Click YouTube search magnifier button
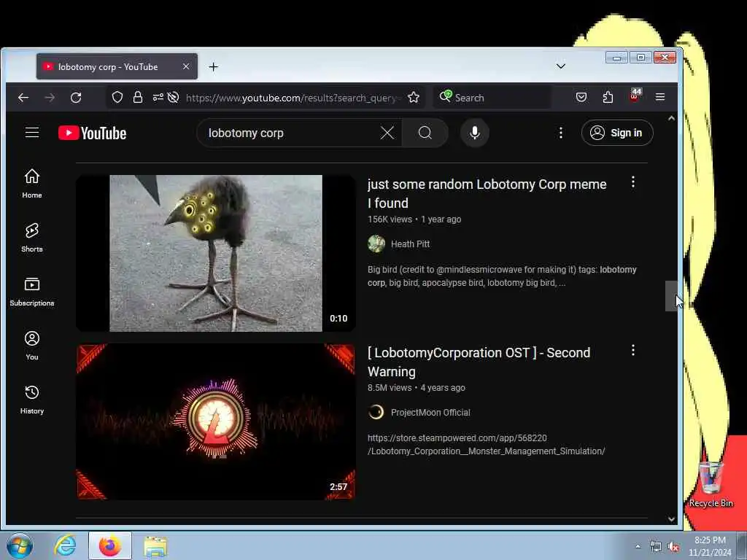 [x=425, y=133]
